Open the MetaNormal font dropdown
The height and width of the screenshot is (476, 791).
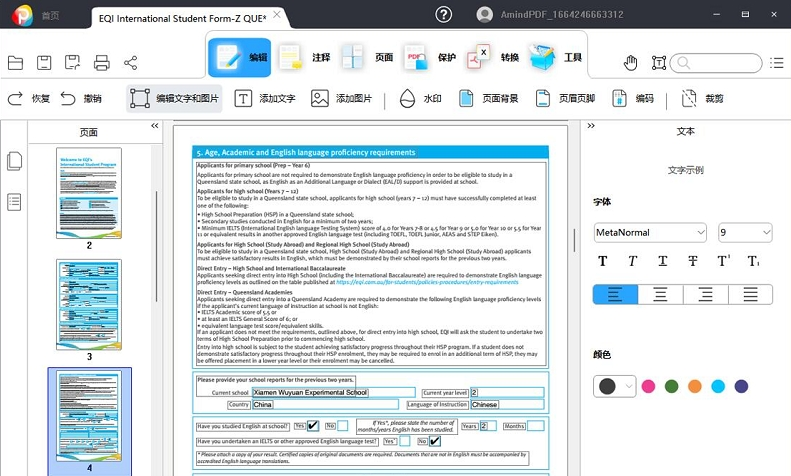tap(650, 232)
